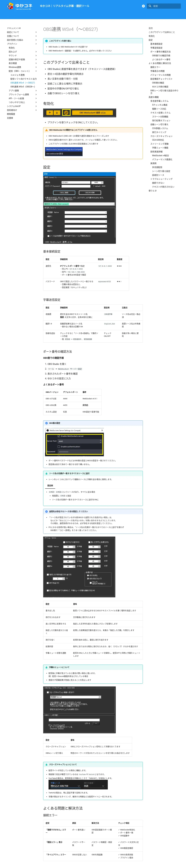Click the OBSから切断 button
The image size is (186, 868).
click(90, 193)
